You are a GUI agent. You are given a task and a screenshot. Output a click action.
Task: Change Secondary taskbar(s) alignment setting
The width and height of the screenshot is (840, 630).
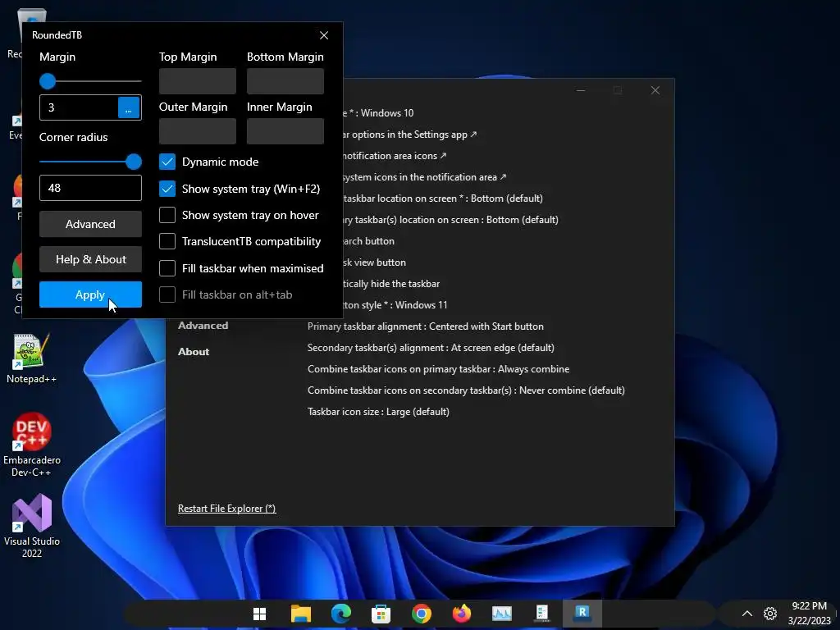coord(431,348)
